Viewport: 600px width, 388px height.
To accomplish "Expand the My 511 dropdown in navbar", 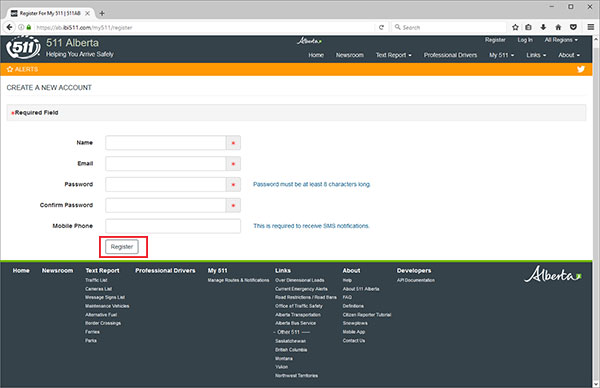I will click(x=501, y=55).
